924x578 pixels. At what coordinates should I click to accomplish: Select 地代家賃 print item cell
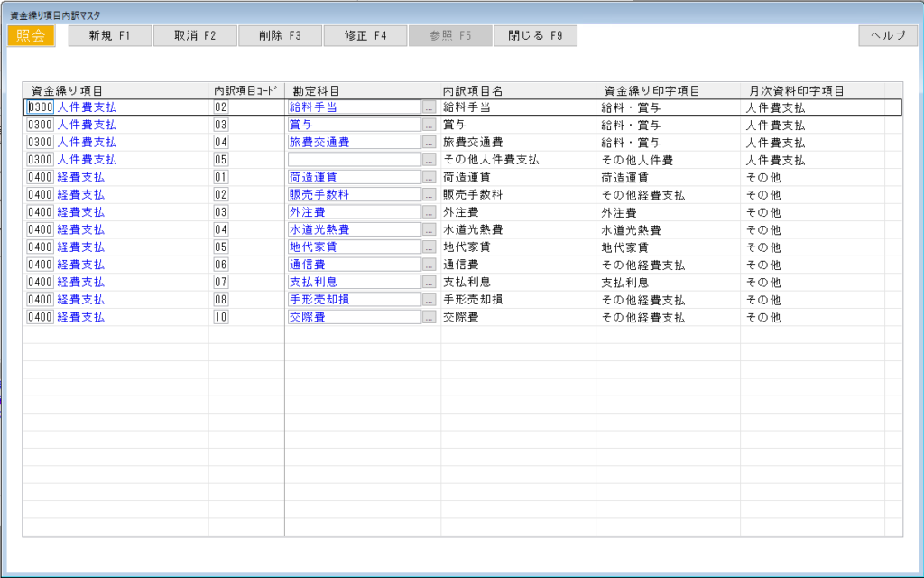click(x=669, y=247)
